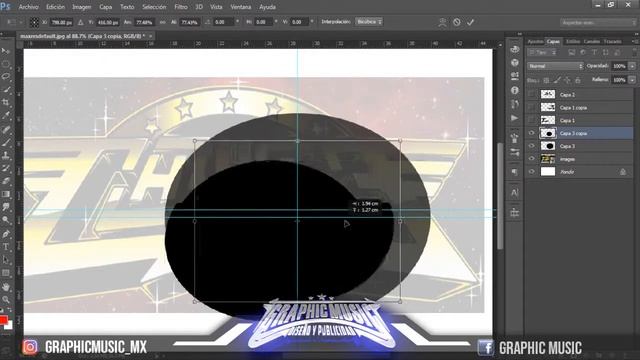Switch to warp mode icon in options bar
Image resolution: width=640 pixels, height=360 pixels.
tap(442, 22)
